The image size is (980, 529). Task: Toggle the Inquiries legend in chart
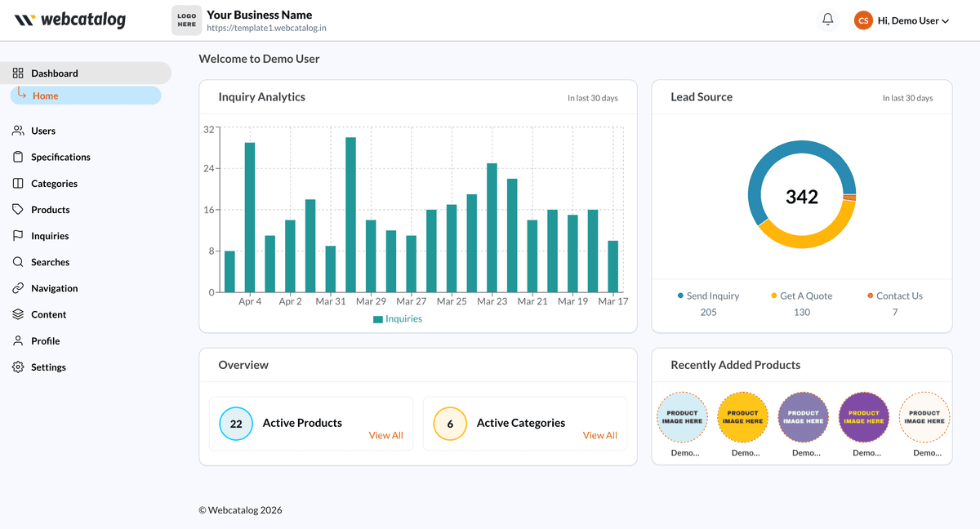click(x=398, y=319)
